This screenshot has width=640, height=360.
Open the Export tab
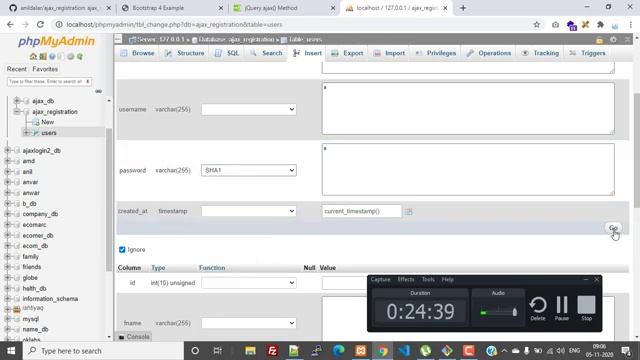pos(347,53)
